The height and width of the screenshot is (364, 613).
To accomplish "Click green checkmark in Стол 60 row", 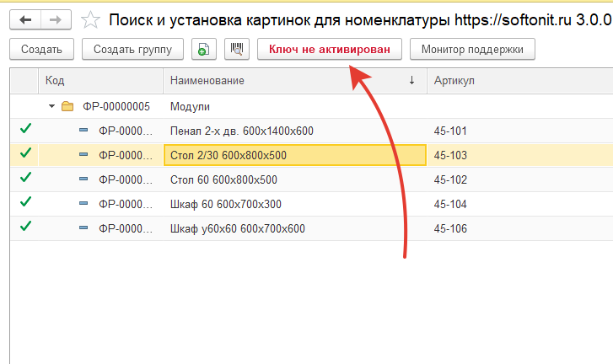I will (25, 177).
